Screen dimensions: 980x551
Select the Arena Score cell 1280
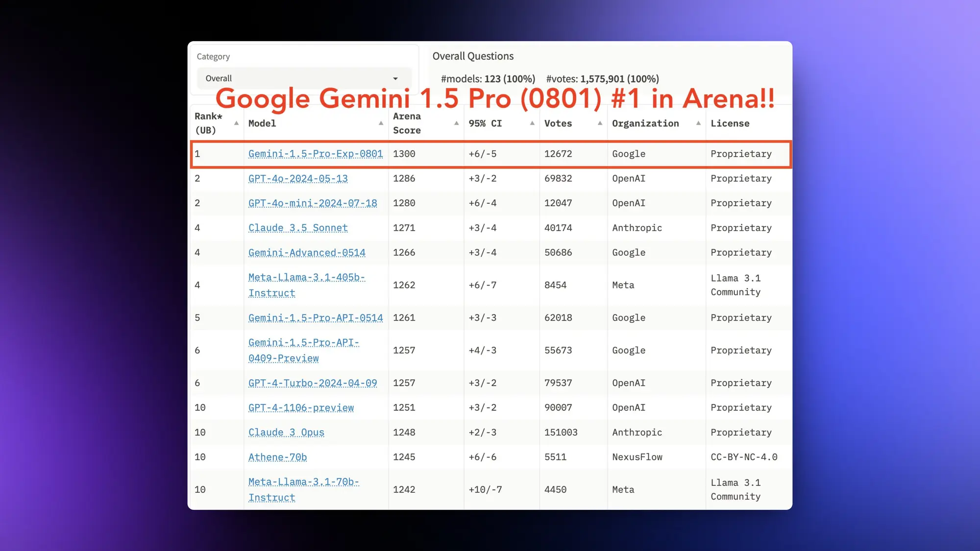[x=404, y=203]
